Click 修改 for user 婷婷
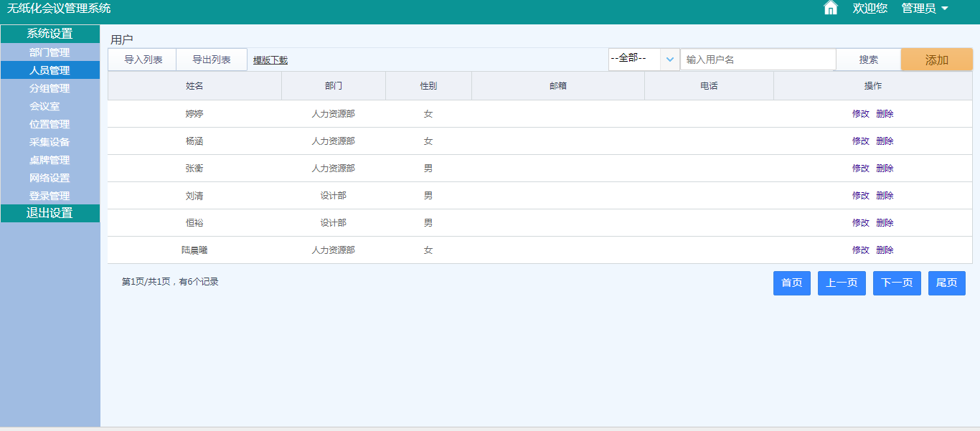This screenshot has height=431, width=980. 860,114
